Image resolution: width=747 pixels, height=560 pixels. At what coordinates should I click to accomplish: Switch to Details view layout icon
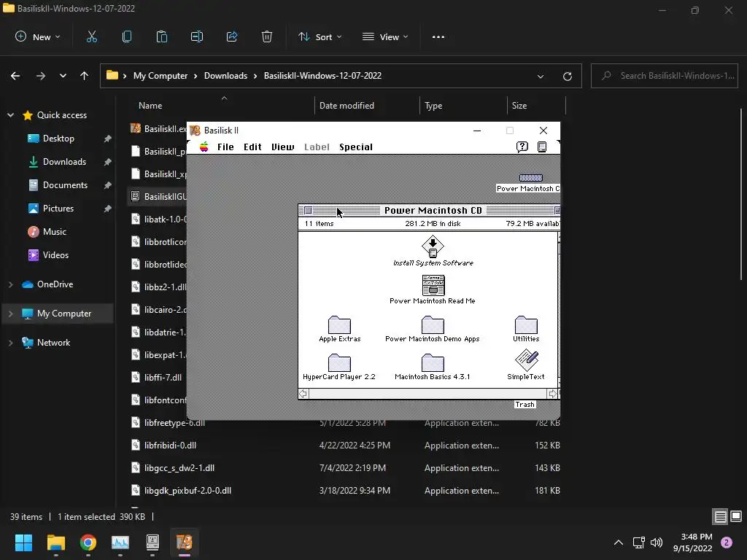click(720, 517)
